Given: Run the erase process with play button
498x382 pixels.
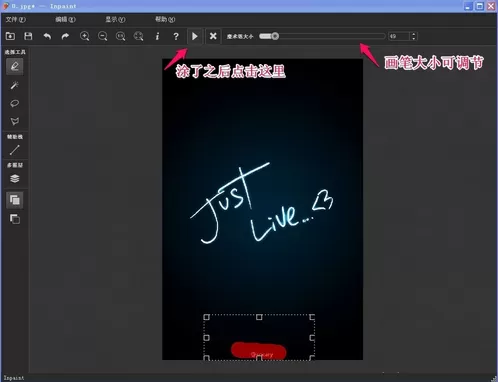Looking at the screenshot, I should tap(195, 36).
